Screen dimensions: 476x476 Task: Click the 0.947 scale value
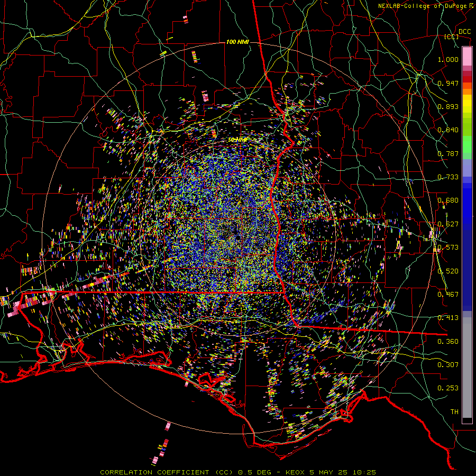pos(448,83)
